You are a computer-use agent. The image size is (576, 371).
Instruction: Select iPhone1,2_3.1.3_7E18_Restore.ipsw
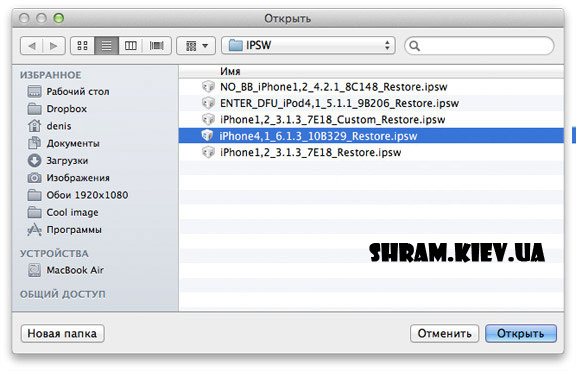pos(371,152)
